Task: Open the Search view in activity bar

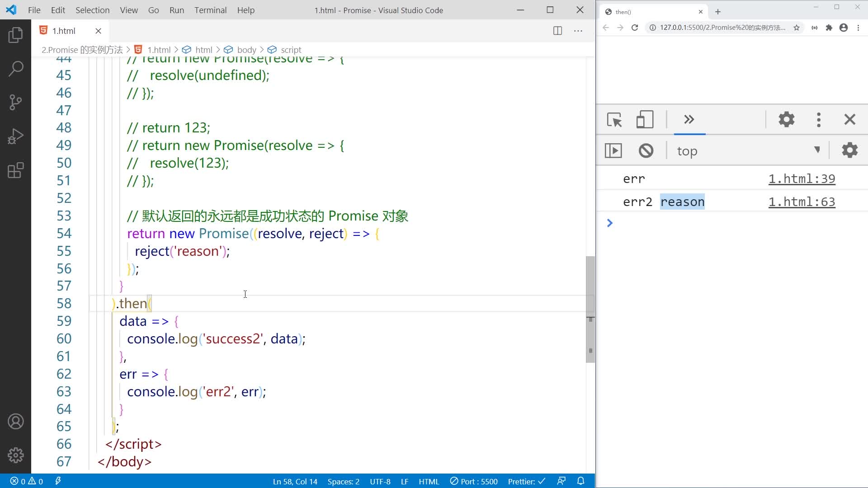Action: coord(15,69)
